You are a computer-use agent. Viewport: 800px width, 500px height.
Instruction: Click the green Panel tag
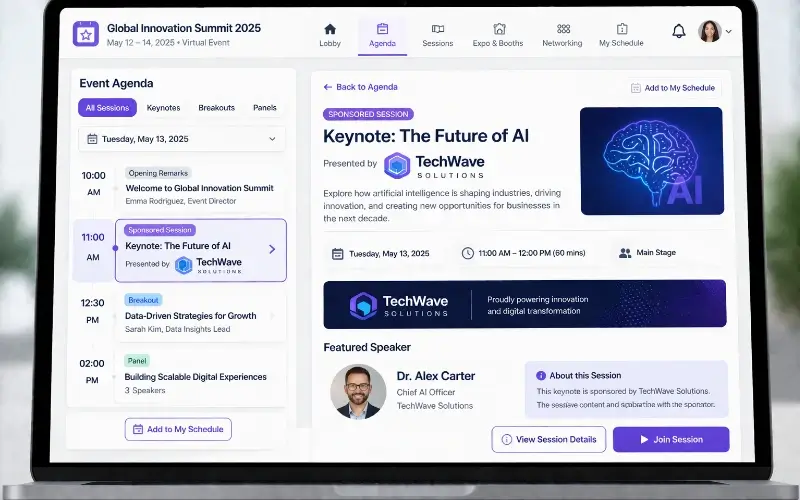coord(137,361)
